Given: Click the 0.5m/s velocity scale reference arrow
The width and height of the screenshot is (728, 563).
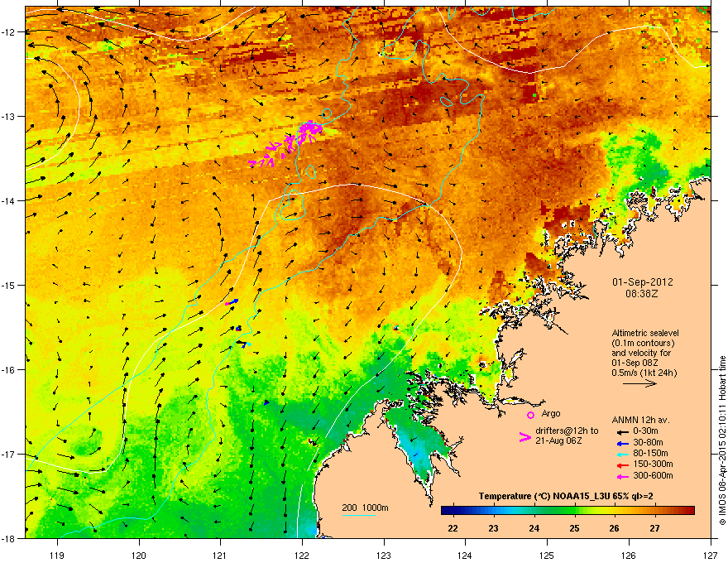Looking at the screenshot, I should [639, 383].
